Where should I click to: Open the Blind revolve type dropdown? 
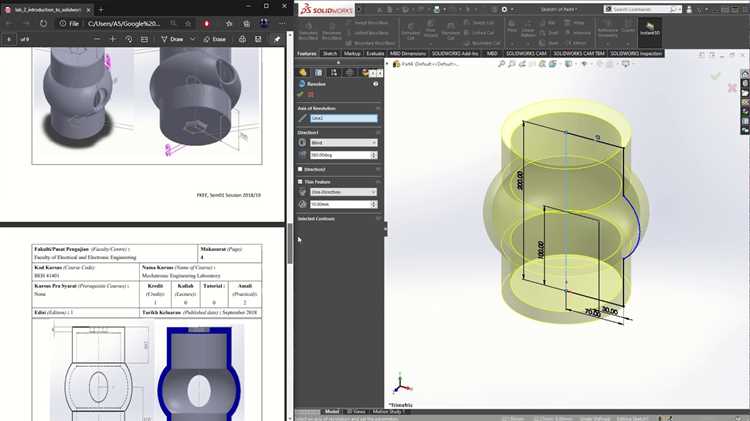(x=344, y=143)
